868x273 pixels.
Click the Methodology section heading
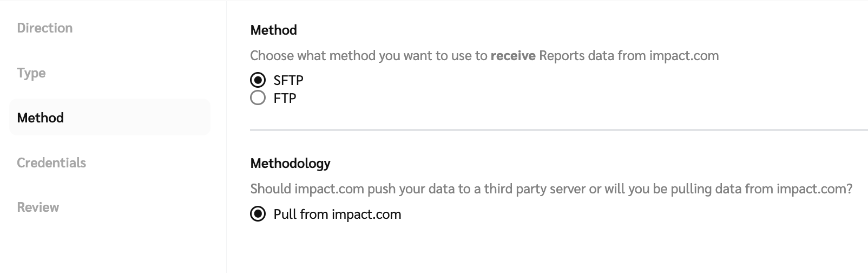click(290, 163)
